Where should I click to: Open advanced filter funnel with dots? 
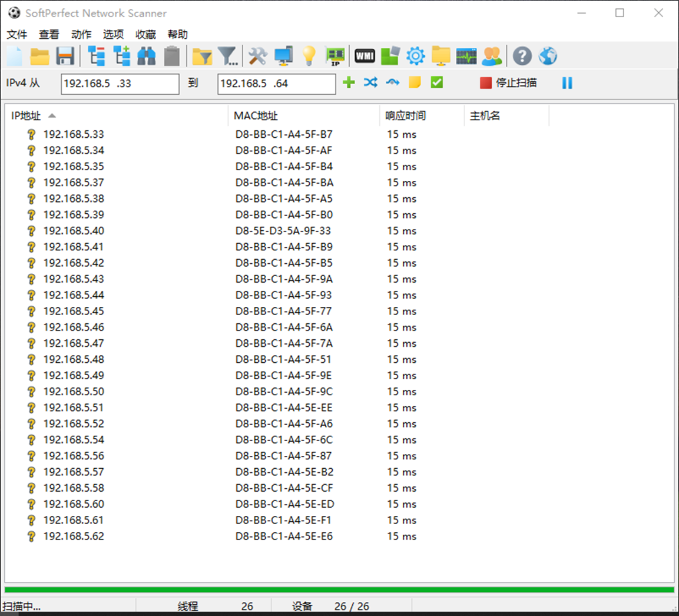click(228, 56)
